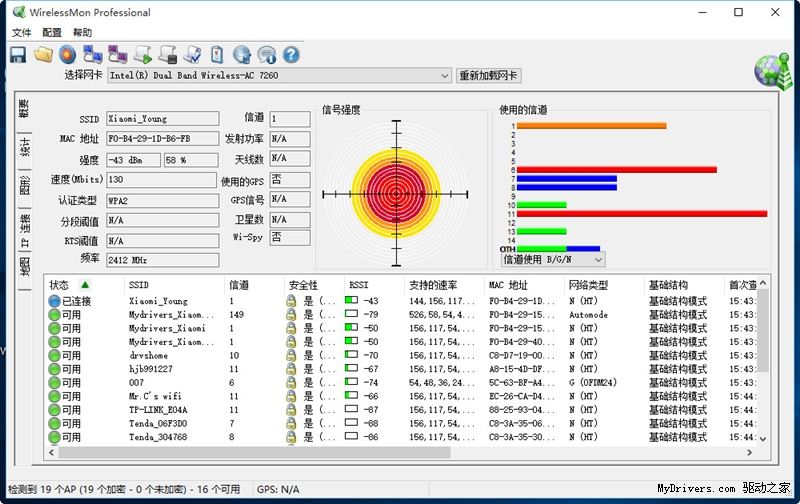Click the SSID field showing Xiaomi_Young

[x=163, y=118]
